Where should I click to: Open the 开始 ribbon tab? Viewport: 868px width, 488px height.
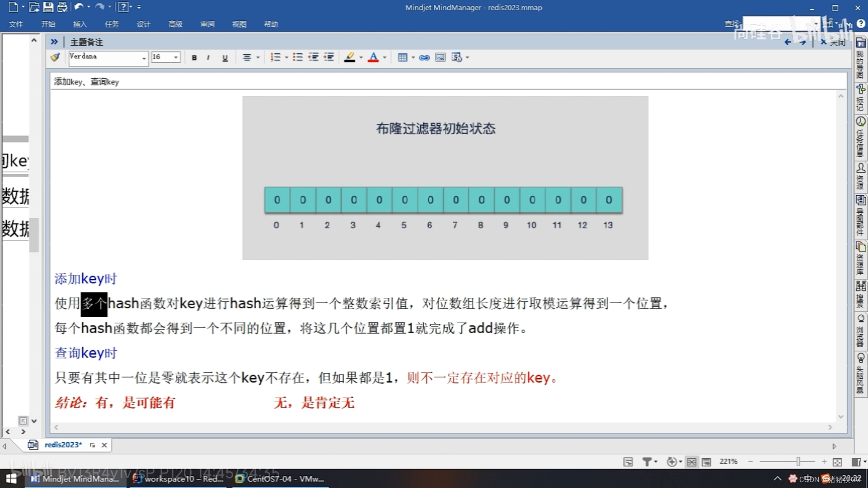pyautogui.click(x=48, y=24)
